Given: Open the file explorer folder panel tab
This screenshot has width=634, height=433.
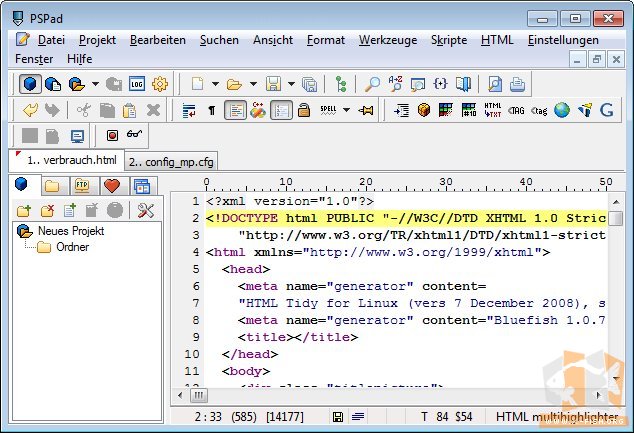Looking at the screenshot, I should pyautogui.click(x=52, y=186).
